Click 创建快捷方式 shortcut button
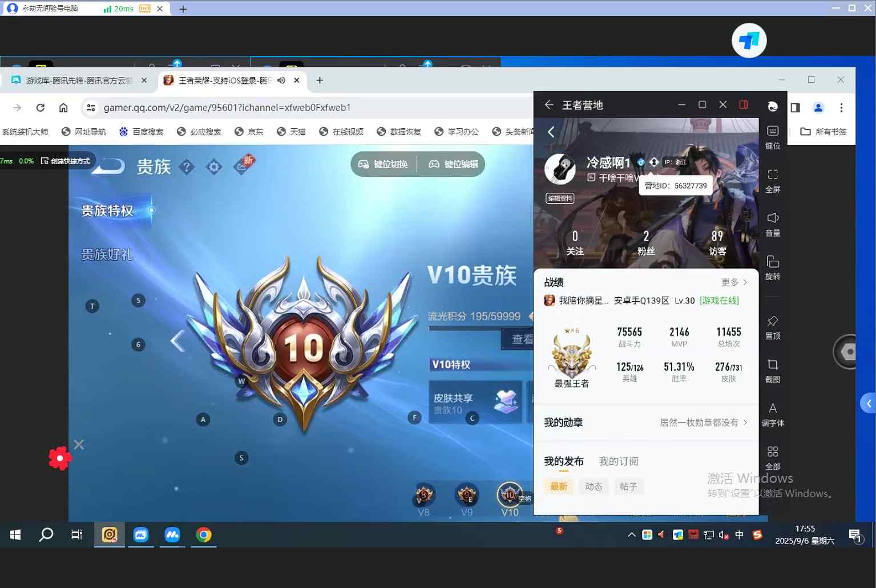Screen dimensions: 876x588 tap(66, 161)
